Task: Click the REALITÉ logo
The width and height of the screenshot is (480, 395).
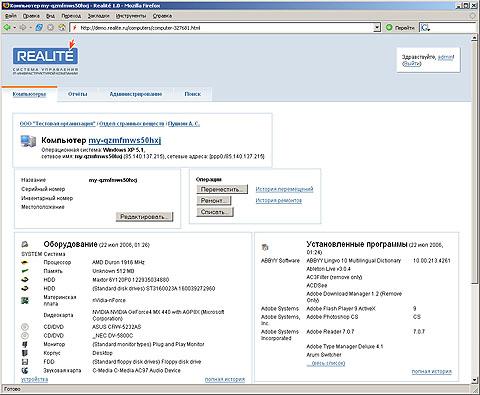Action: pyautogui.click(x=45, y=57)
